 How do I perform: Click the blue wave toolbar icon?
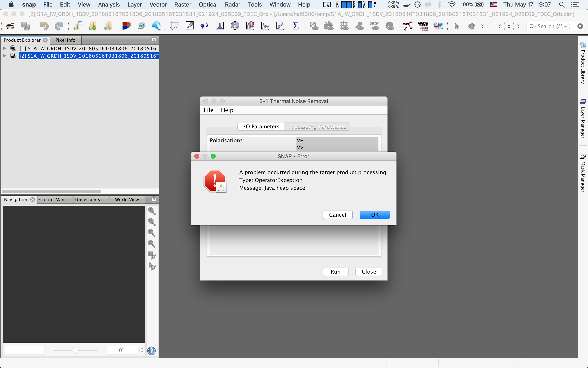(x=156, y=26)
